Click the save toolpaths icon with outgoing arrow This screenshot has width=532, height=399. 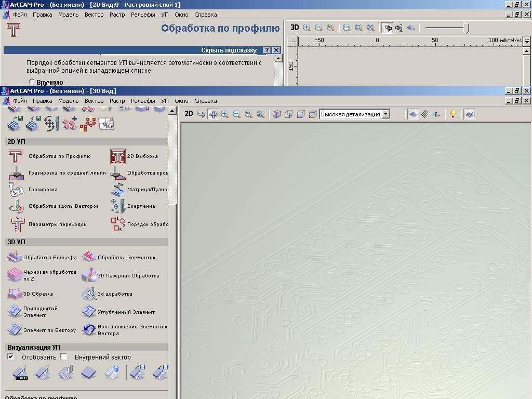point(15,124)
